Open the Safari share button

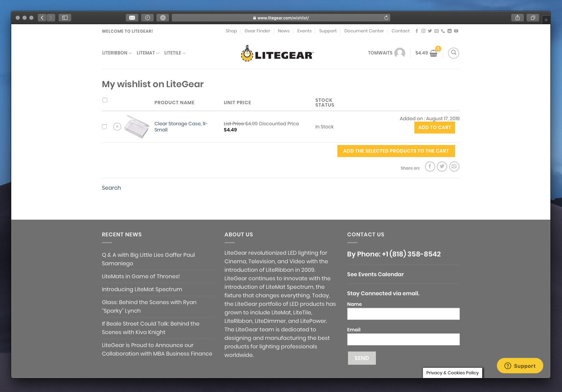click(517, 18)
